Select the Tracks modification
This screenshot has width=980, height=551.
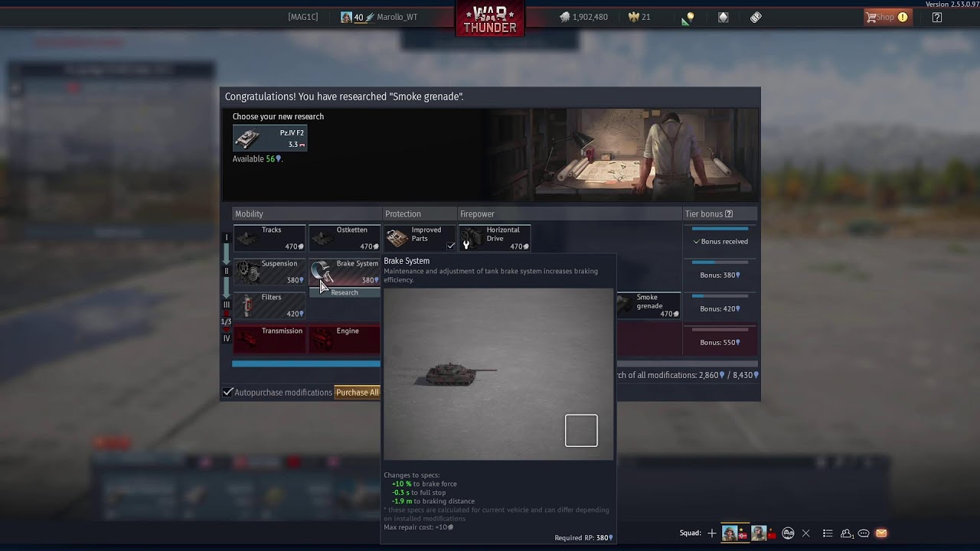click(269, 238)
